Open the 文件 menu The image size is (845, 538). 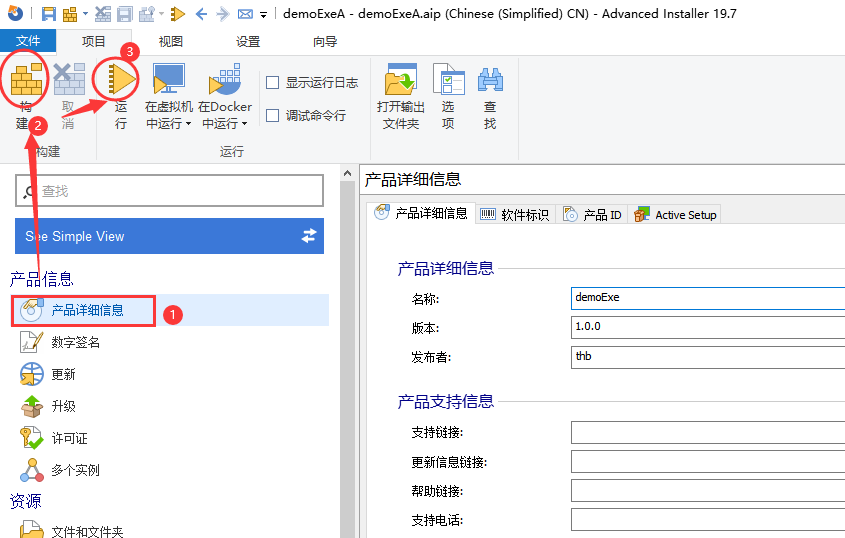28,41
